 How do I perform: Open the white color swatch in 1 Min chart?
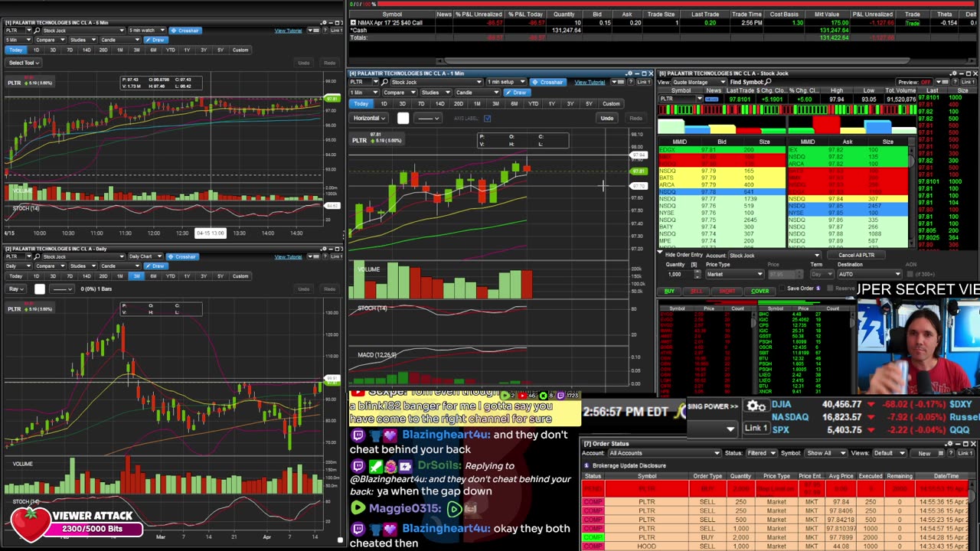[x=403, y=119]
